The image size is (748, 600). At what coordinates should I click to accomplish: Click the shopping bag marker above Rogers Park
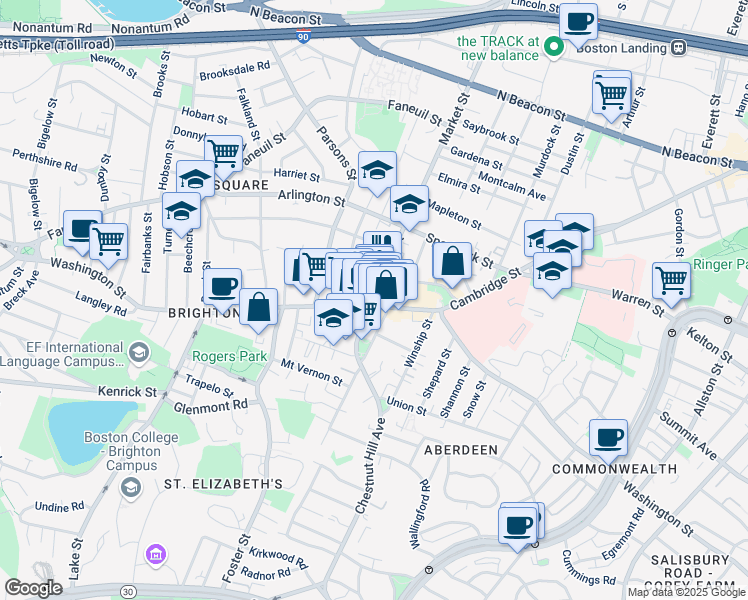coord(258,307)
